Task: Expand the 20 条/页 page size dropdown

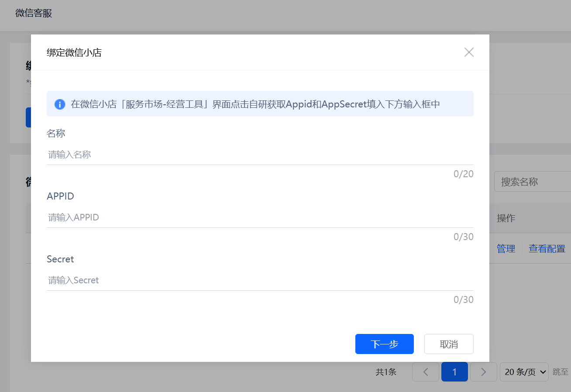Action: [x=524, y=372]
